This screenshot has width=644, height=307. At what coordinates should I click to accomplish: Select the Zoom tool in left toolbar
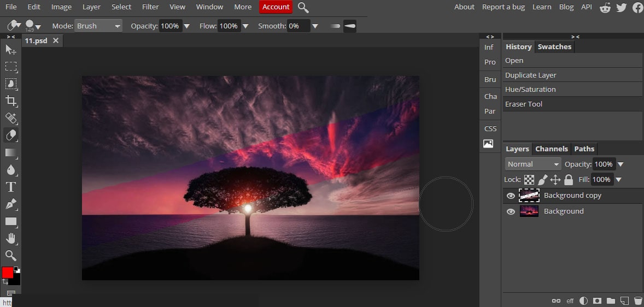11,255
